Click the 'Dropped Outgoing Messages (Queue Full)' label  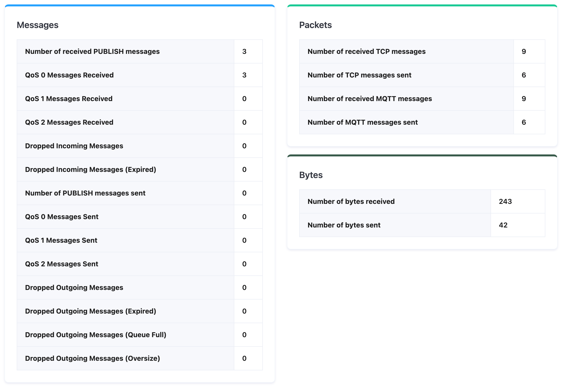click(96, 335)
